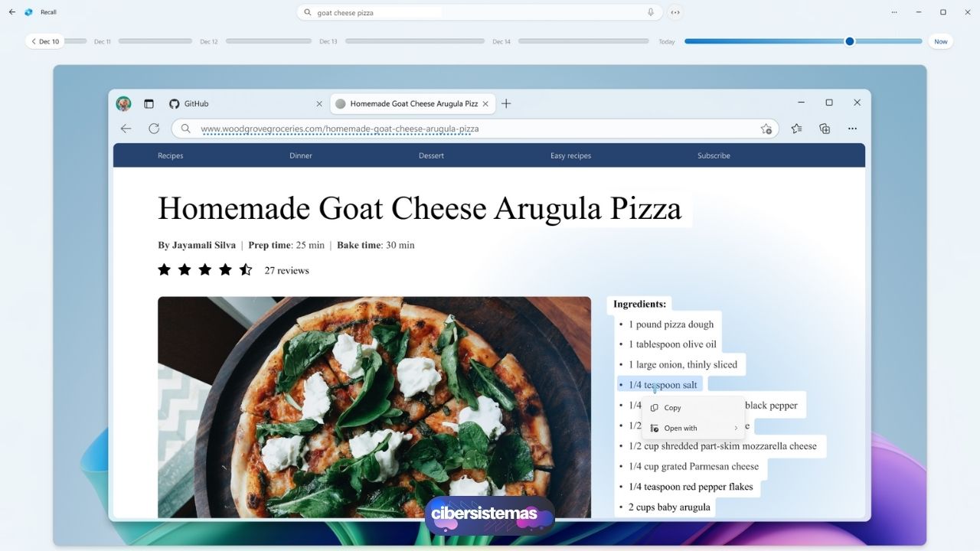Click the Open with icon in context menu
980x551 pixels.
pyautogui.click(x=654, y=429)
